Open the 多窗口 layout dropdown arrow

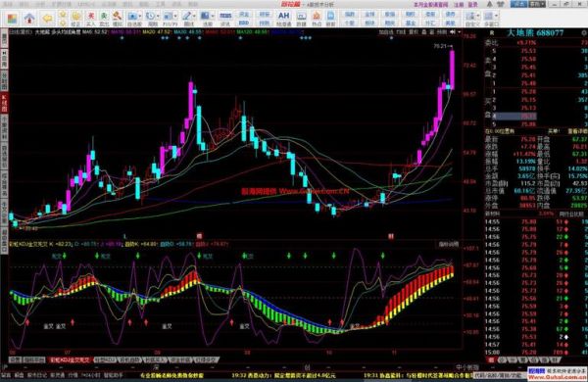pos(497,16)
